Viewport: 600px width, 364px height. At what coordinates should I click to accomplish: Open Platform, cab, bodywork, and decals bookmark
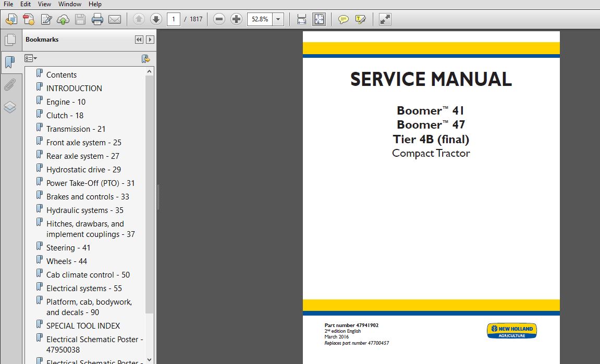pos(89,307)
